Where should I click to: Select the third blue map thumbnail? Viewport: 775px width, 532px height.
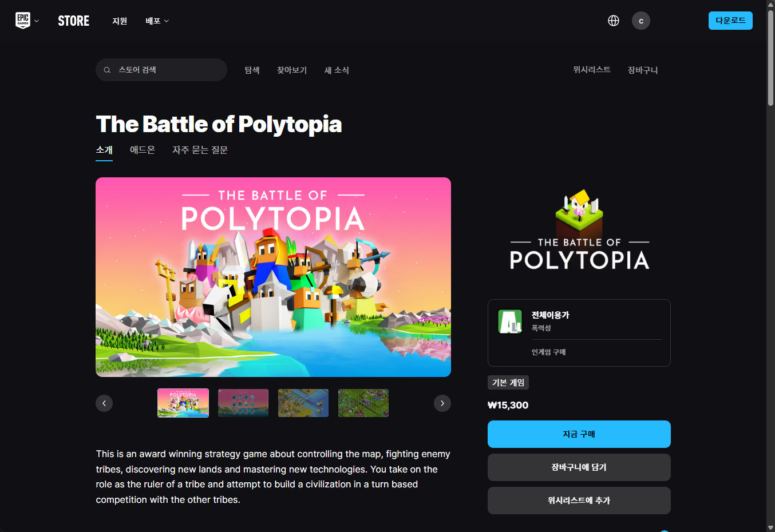[303, 403]
